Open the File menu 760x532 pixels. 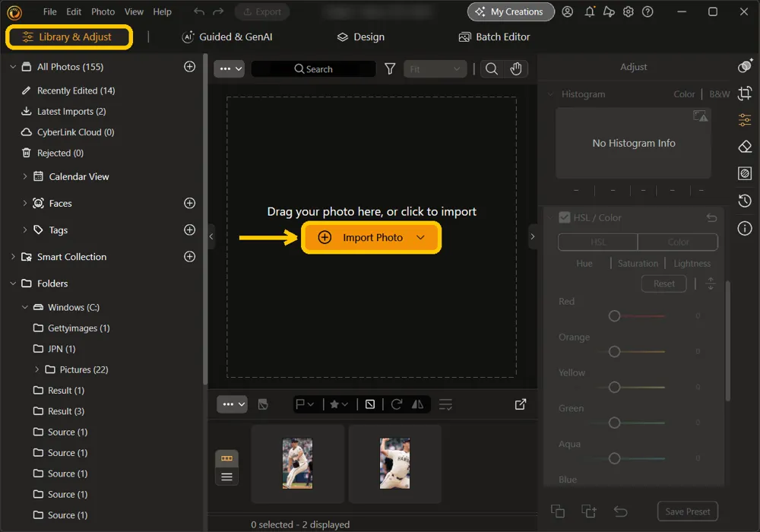point(50,11)
